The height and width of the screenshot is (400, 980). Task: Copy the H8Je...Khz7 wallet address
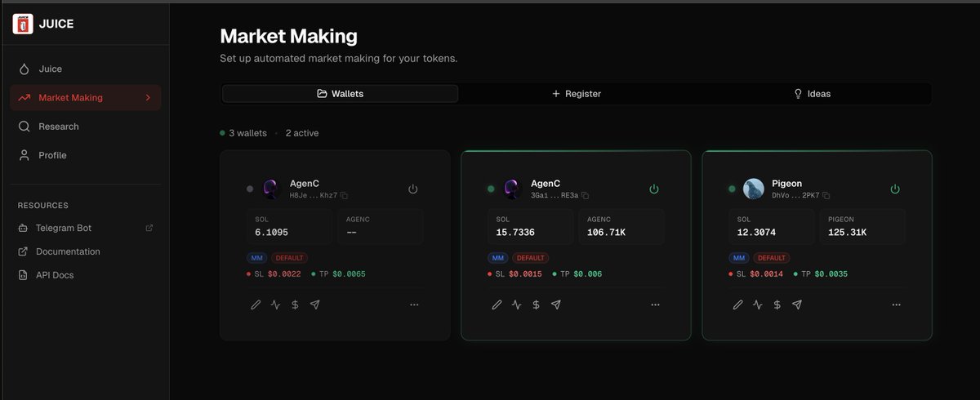pos(344,196)
